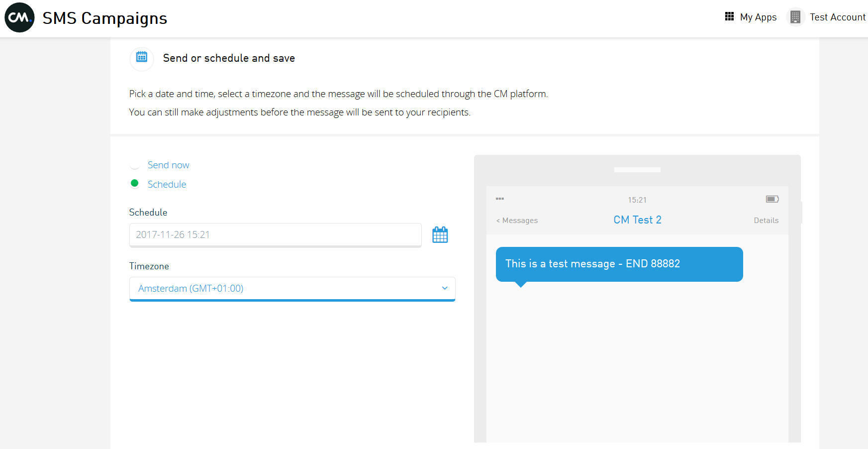Image resolution: width=868 pixels, height=449 pixels.
Task: Click Details in the phone preview
Action: click(766, 221)
